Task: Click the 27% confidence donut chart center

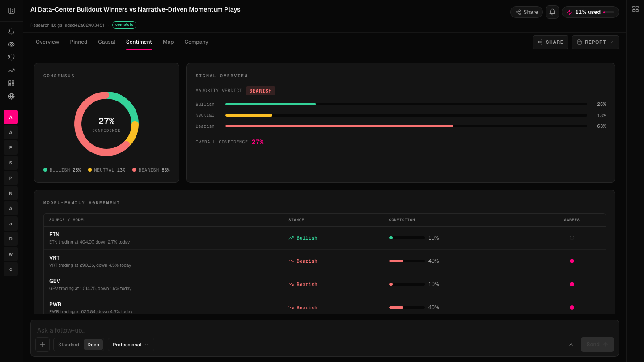Action: [106, 124]
